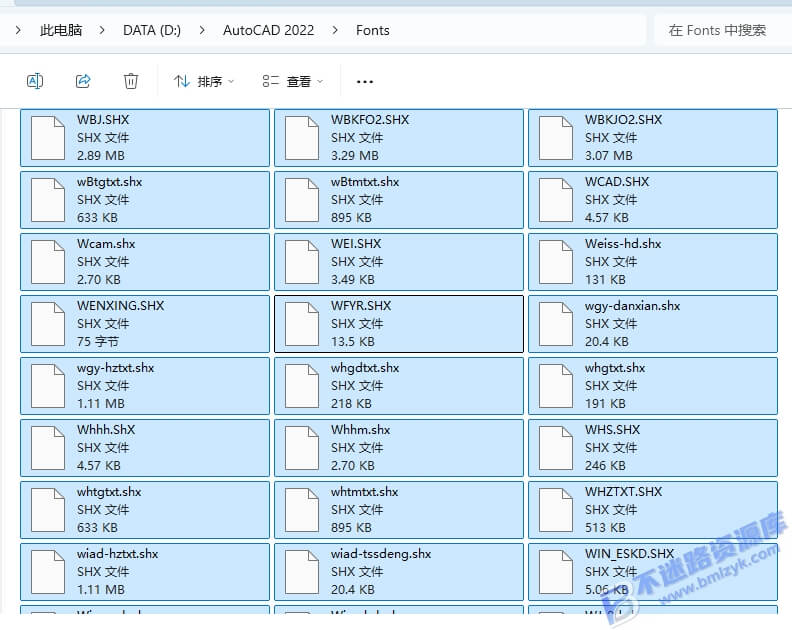The height and width of the screenshot is (630, 792).
Task: Select the whgdtxt.shx file icon
Action: 302,386
